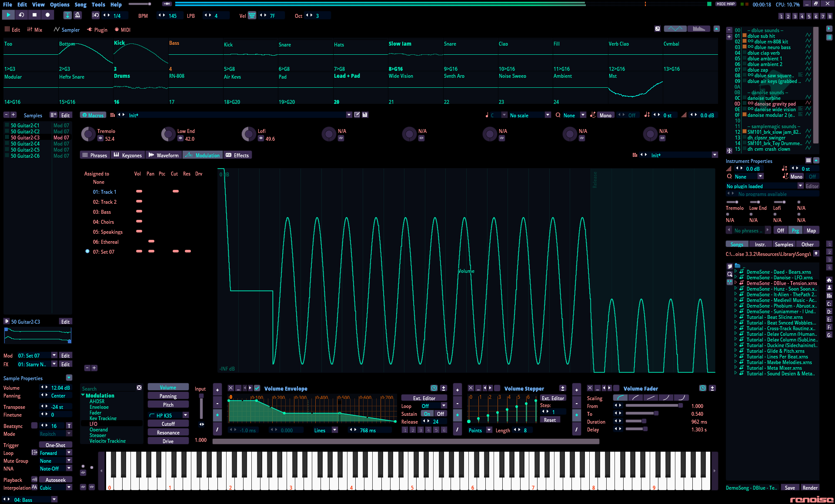Click the macro rename pencil icon
The width and height of the screenshot is (835, 504).
click(x=357, y=115)
